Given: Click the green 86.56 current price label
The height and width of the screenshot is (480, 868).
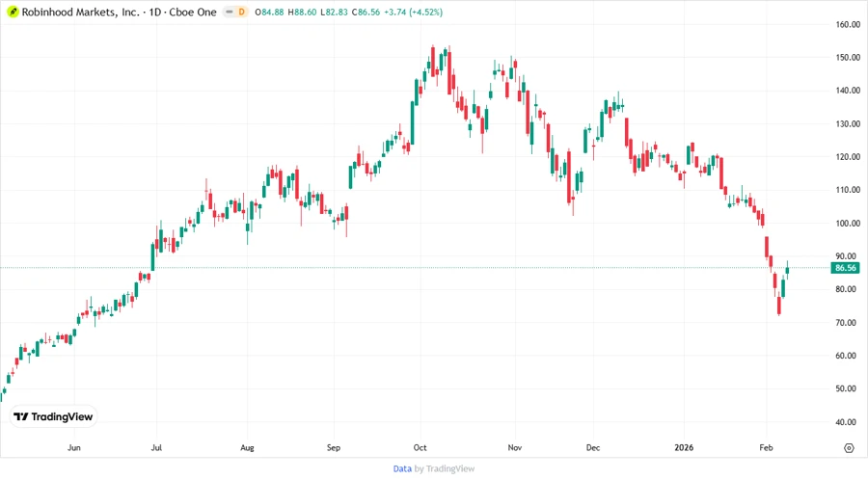Looking at the screenshot, I should coord(845,268).
